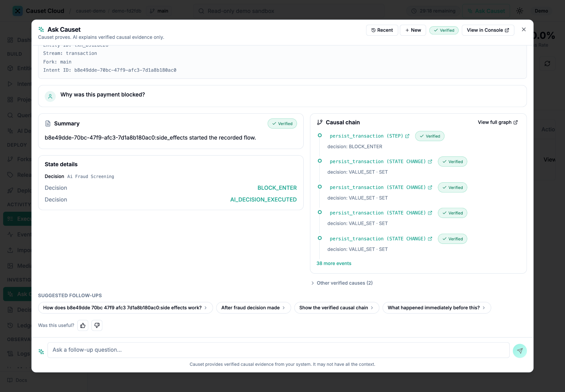Screen dimensions: 565x392
Task: Select follow-up about side effects work
Action: (126, 308)
